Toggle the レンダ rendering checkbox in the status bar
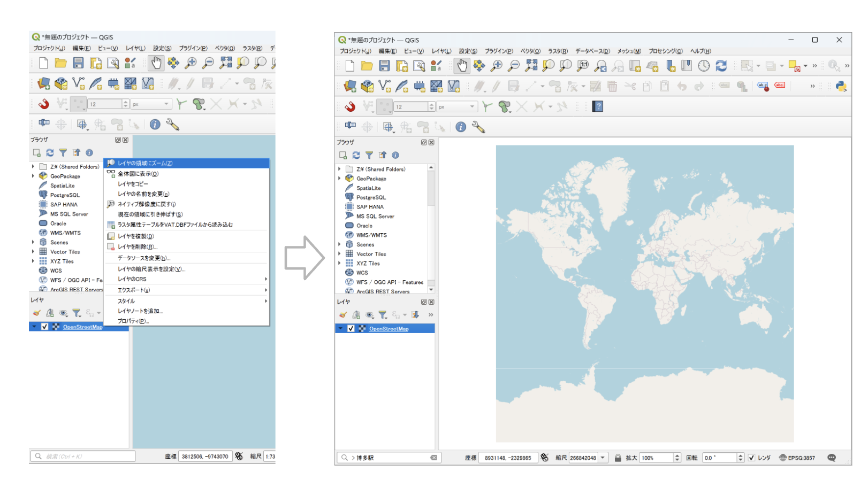 [x=752, y=458]
